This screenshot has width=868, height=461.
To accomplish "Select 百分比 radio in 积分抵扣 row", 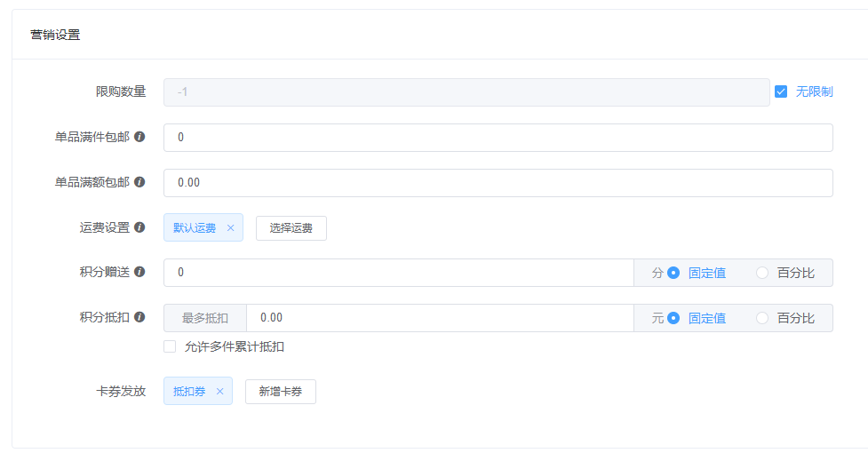I will [762, 318].
